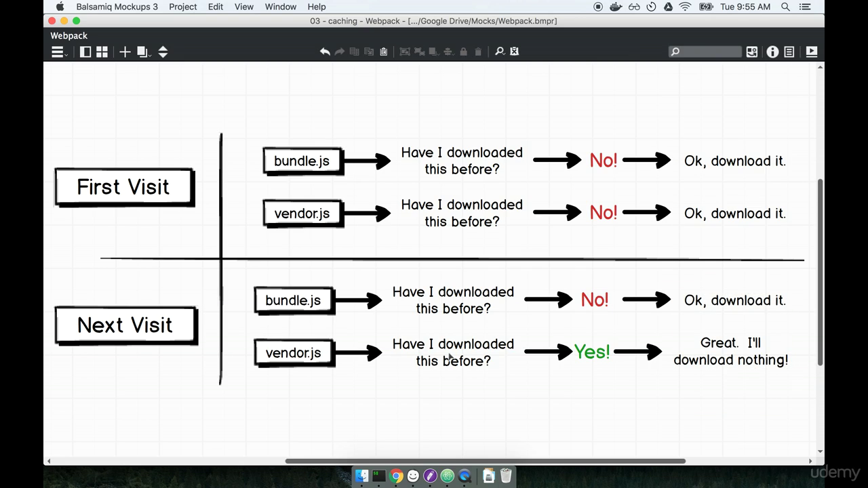Toggle the UI Library panel beside the search box
The width and height of the screenshot is (868, 488).
[752, 52]
